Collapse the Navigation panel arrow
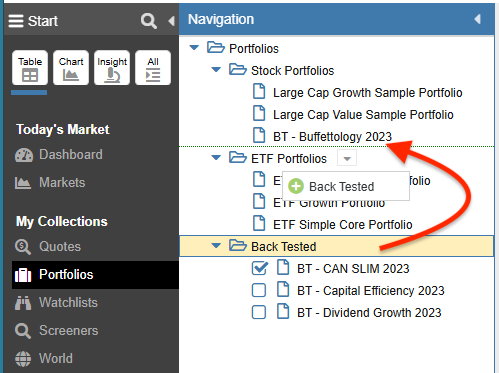The image size is (499, 373). coord(478,19)
